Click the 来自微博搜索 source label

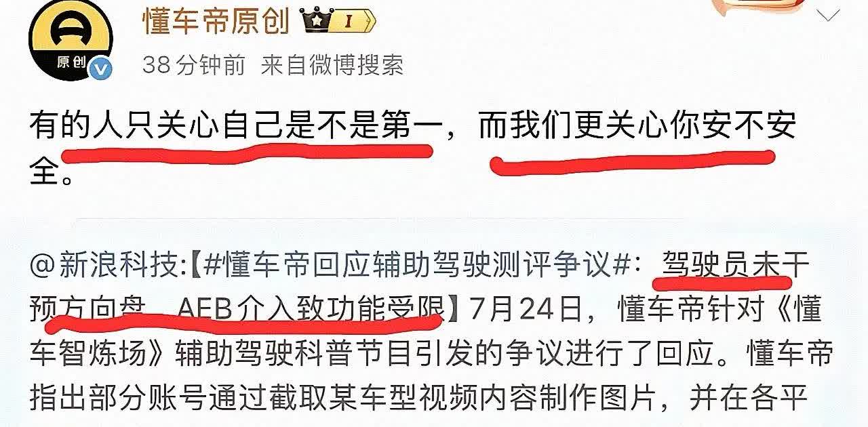pos(332,65)
